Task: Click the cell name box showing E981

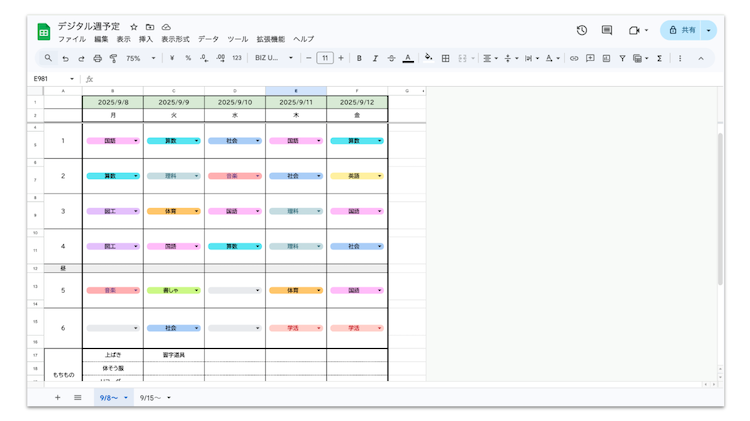Action: tap(50, 79)
